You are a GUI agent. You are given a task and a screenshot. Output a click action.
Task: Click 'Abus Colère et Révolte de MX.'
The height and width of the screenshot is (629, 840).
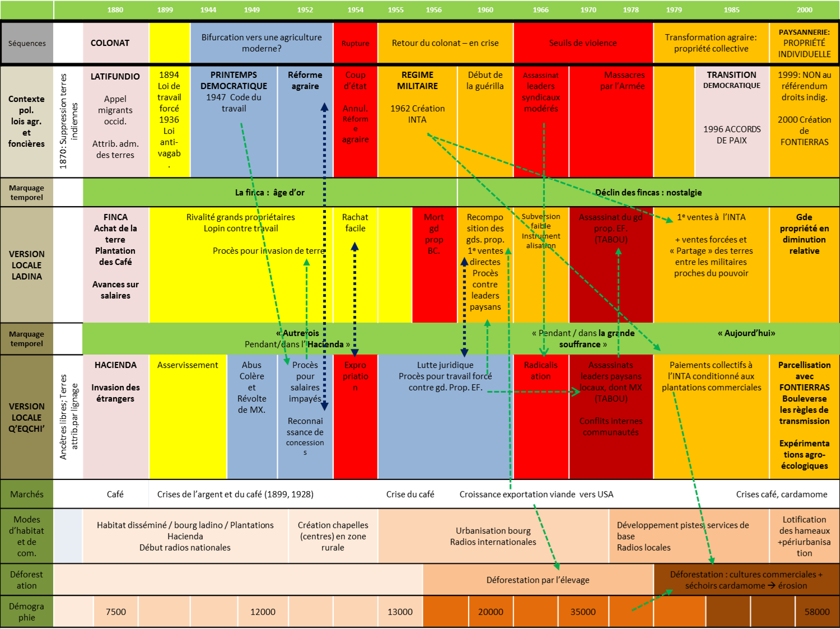tap(252, 417)
